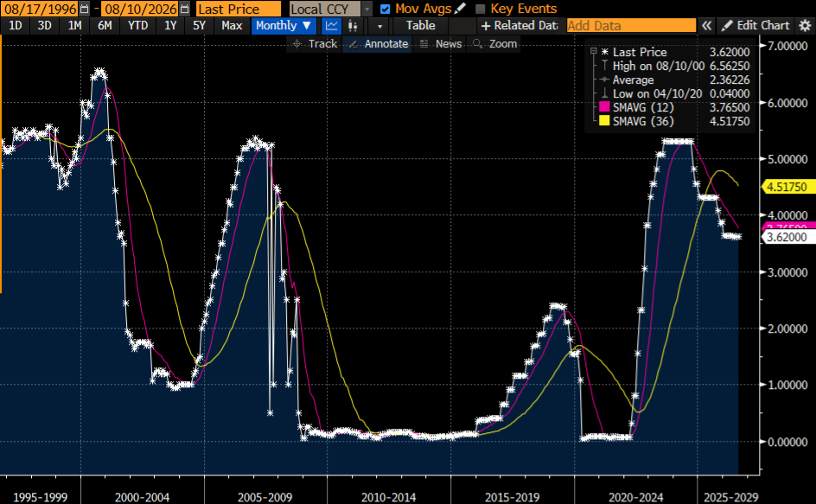Click the 'High on 08/10/00' legend row
This screenshot has height=504, width=816.
tap(674, 66)
